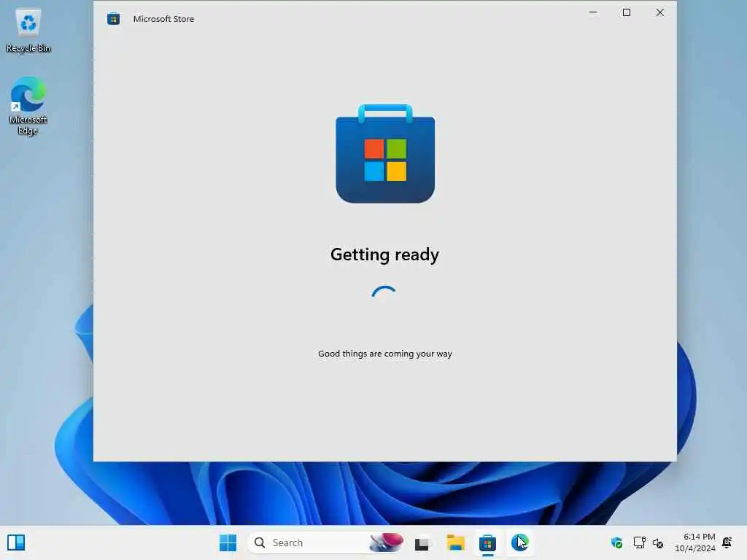The height and width of the screenshot is (560, 747).
Task: Open Microsoft Edge from the taskbar
Action: [x=519, y=542]
